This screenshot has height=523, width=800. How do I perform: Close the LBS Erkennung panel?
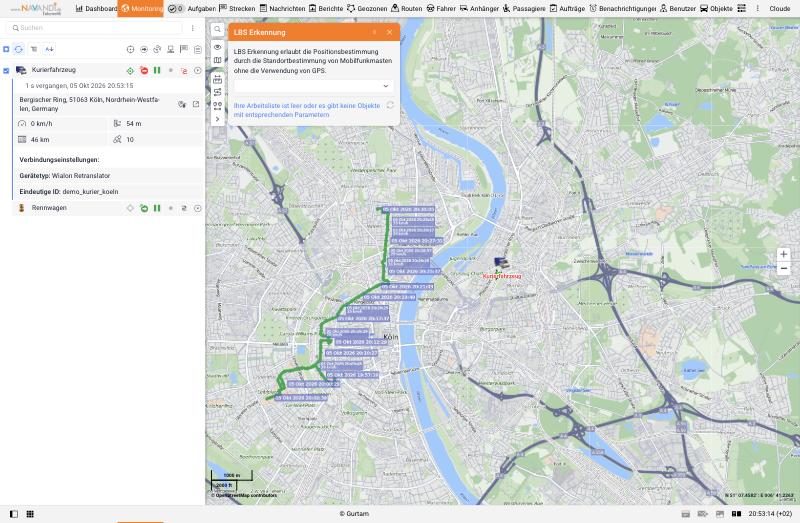coord(390,32)
